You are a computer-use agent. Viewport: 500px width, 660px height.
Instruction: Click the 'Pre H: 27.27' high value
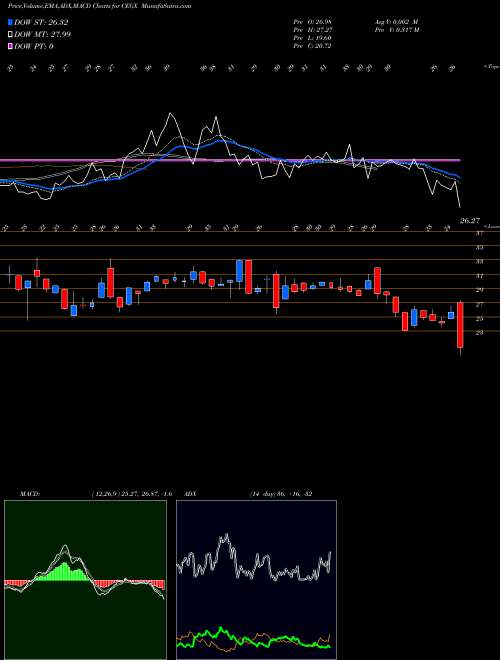(313, 30)
